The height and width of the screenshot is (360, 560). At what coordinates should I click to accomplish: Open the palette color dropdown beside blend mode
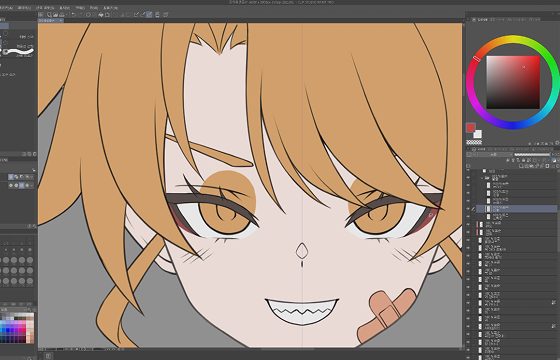[471, 154]
